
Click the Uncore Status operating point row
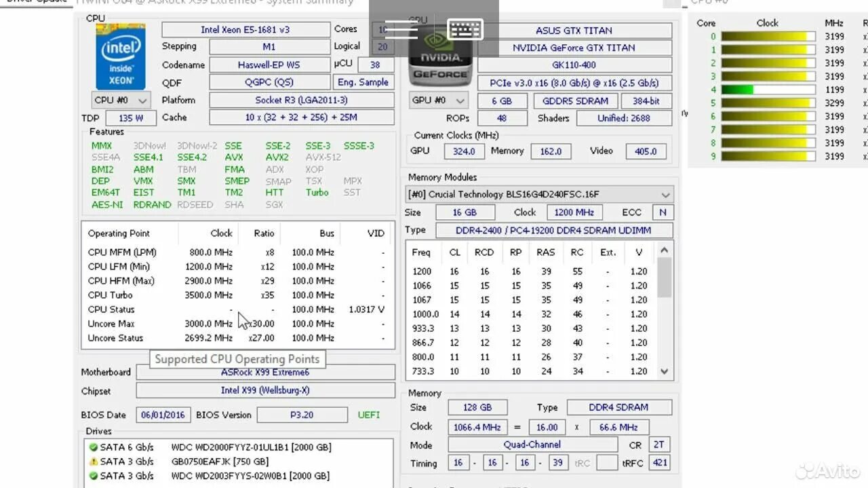(237, 338)
